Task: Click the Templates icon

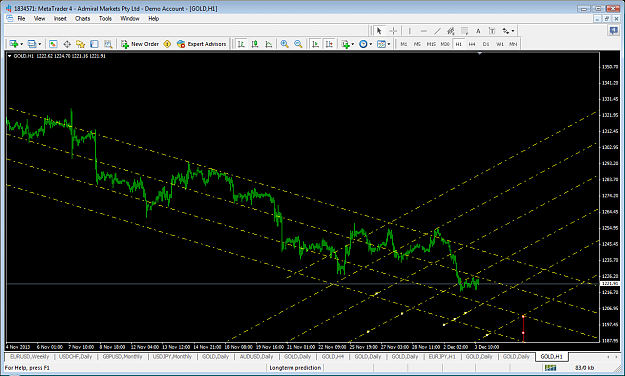Action: pos(381,44)
